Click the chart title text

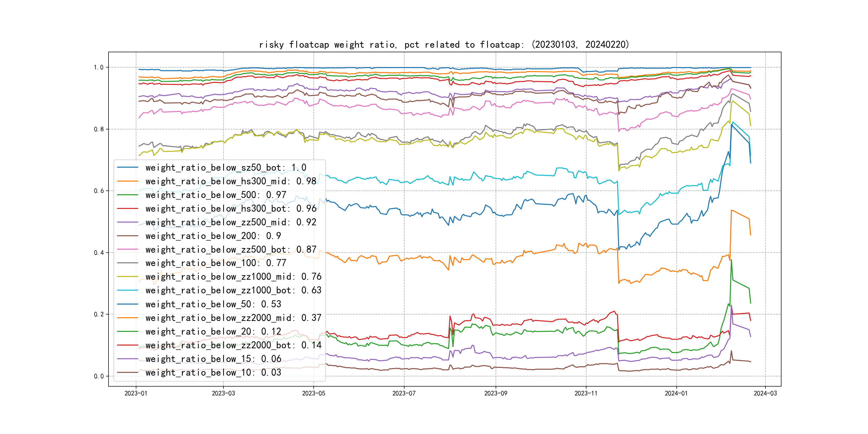(x=444, y=45)
